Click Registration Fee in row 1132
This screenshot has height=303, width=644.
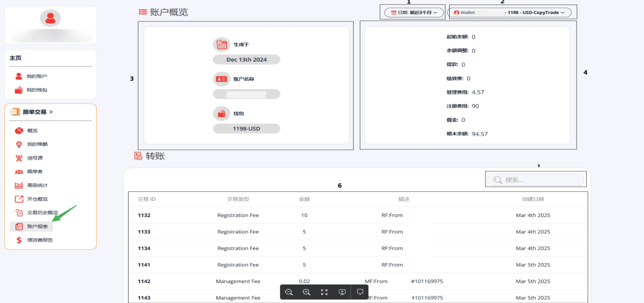tap(238, 215)
